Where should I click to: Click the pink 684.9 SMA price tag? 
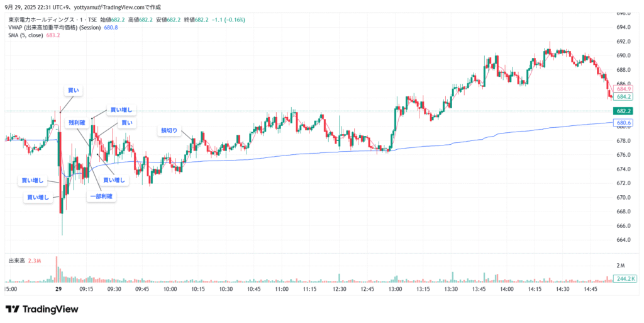pyautogui.click(x=624, y=89)
